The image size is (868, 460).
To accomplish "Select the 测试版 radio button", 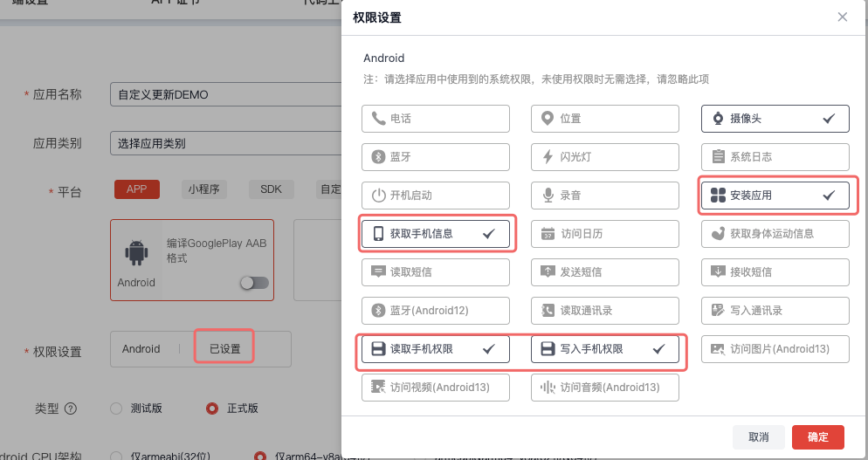I will (116, 409).
